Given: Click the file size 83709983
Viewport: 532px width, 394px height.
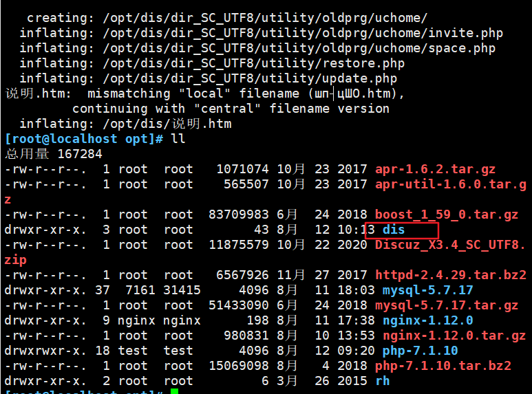Looking at the screenshot, I should 239,215.
